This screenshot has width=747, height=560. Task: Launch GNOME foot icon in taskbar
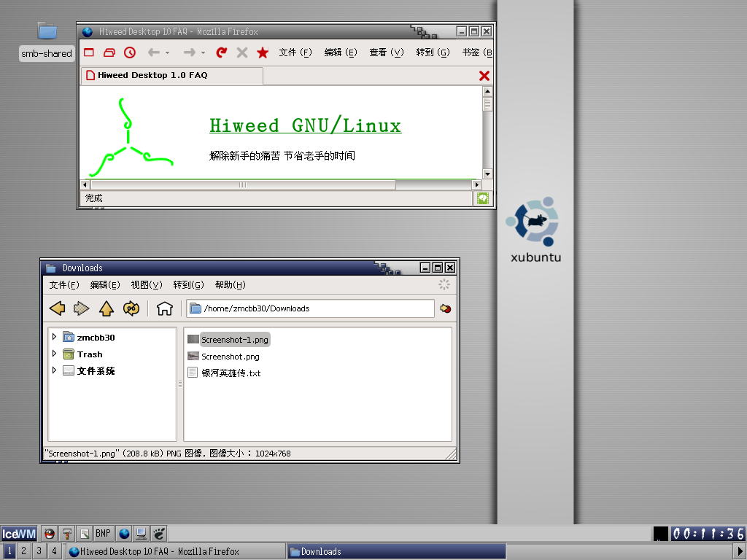[x=158, y=534]
